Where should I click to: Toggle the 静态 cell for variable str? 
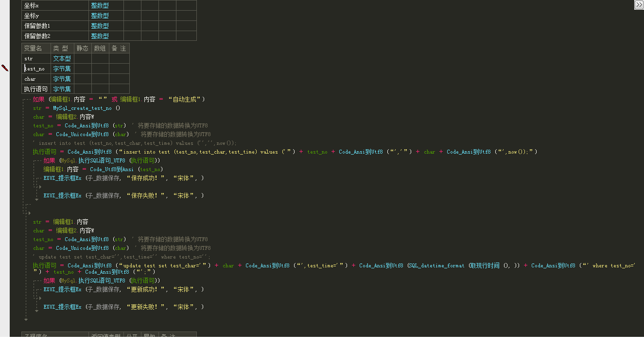[x=83, y=58]
